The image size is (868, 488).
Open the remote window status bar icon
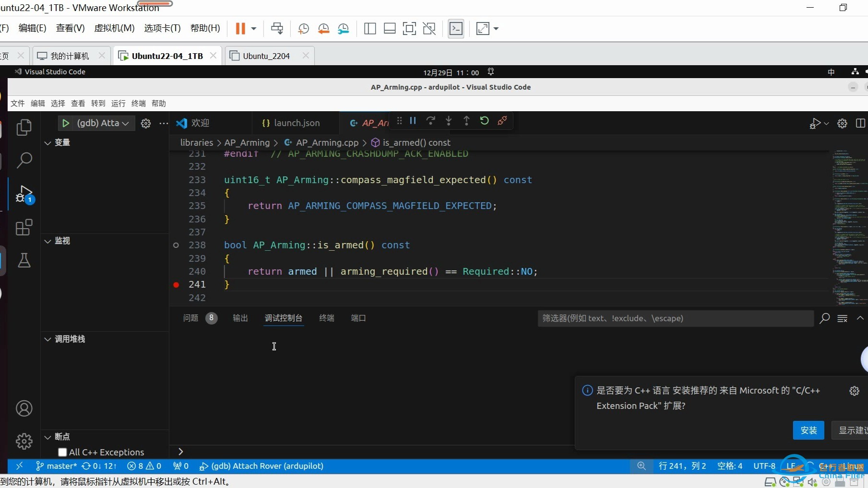coord(19,466)
